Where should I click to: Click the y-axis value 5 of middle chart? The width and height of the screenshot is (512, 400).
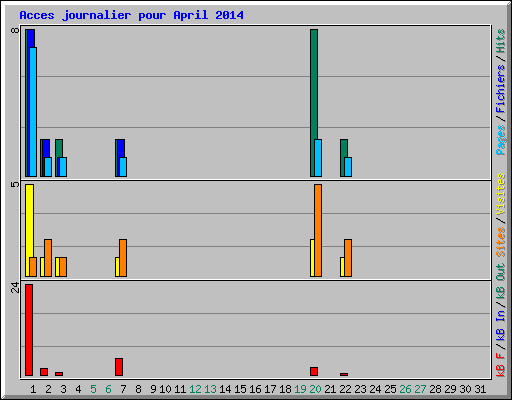tap(15, 184)
